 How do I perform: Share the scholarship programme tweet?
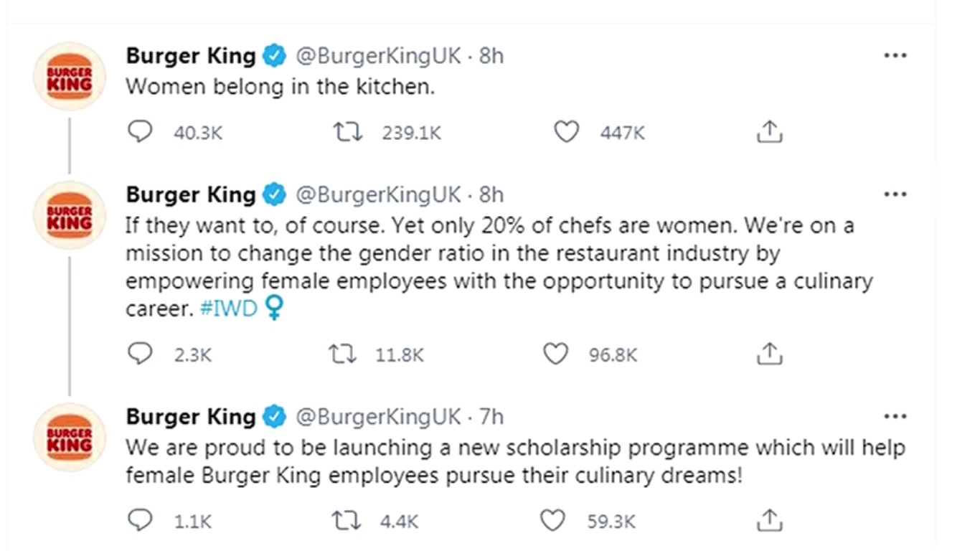(x=769, y=521)
